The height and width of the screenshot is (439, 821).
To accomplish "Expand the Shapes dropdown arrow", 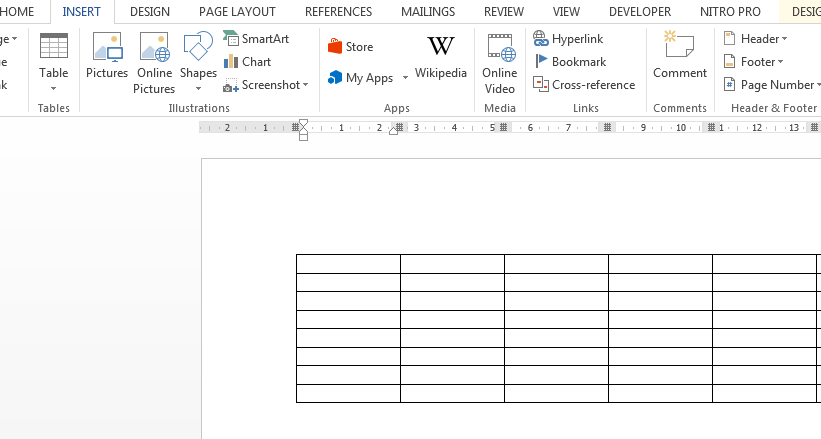I will point(198,89).
